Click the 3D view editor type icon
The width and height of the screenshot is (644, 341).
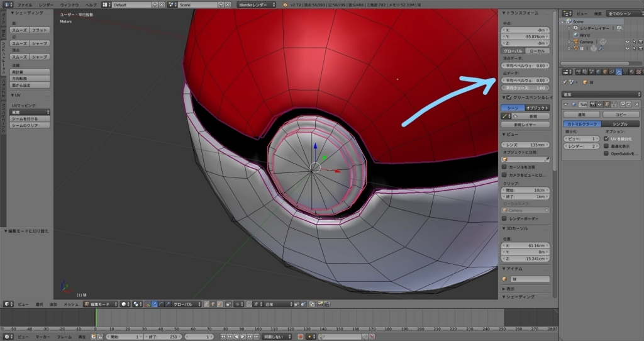click(x=6, y=304)
